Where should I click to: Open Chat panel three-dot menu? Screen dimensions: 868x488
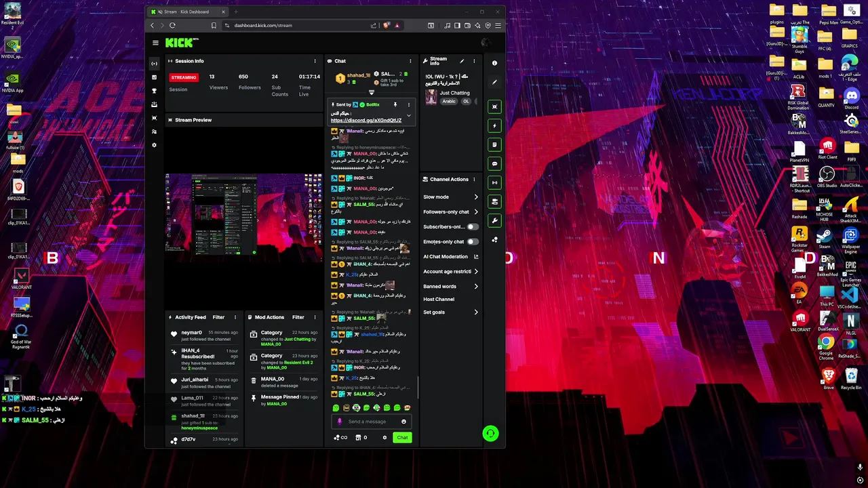coord(410,61)
